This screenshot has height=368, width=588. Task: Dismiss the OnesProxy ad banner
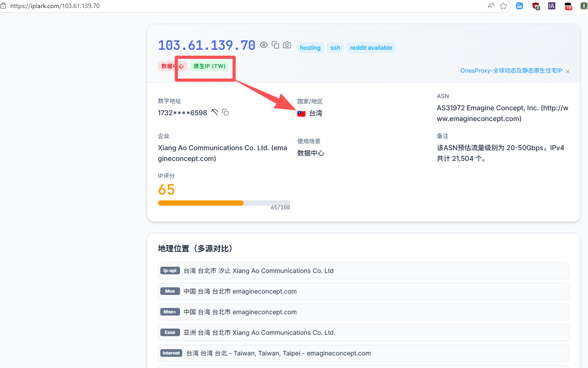click(567, 71)
